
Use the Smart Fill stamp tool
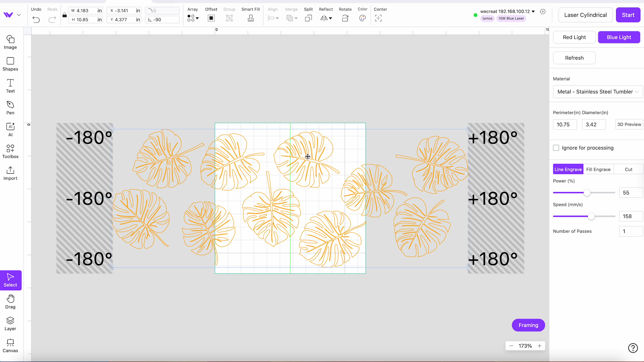click(x=251, y=18)
